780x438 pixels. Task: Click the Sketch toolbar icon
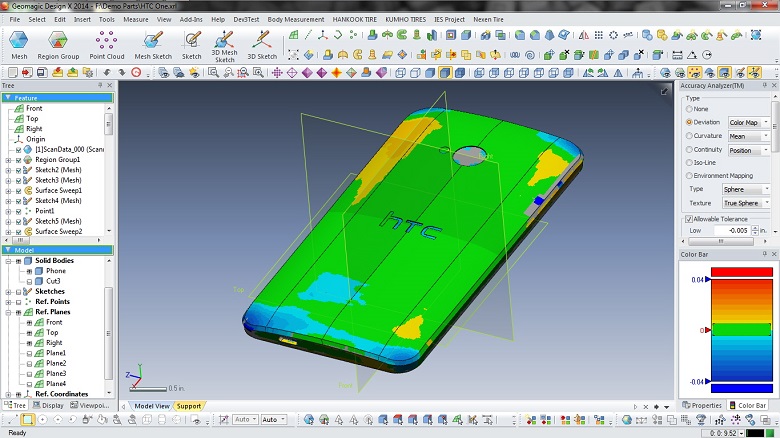click(x=191, y=43)
